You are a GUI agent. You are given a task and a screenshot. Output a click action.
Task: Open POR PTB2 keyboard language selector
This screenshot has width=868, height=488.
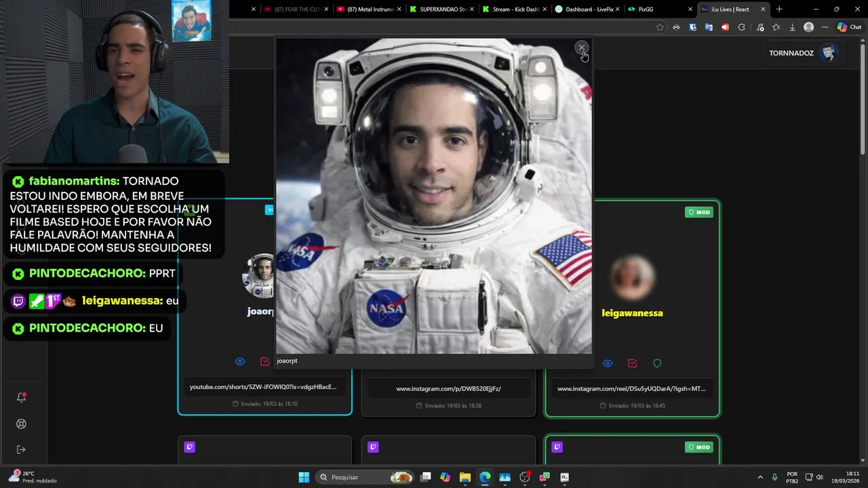coord(792,477)
